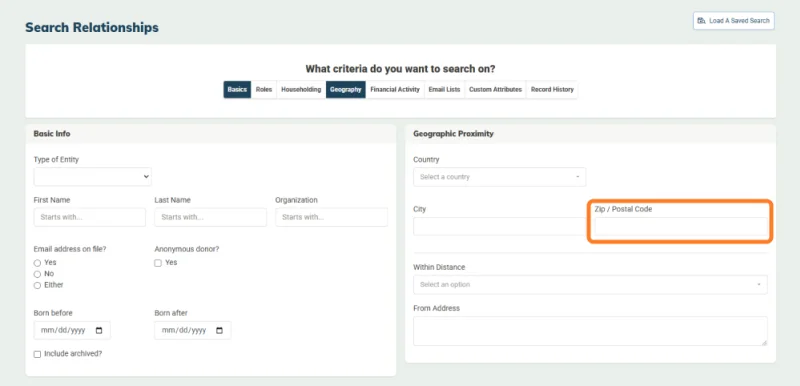Enable Include archived checkbox

[37, 354]
